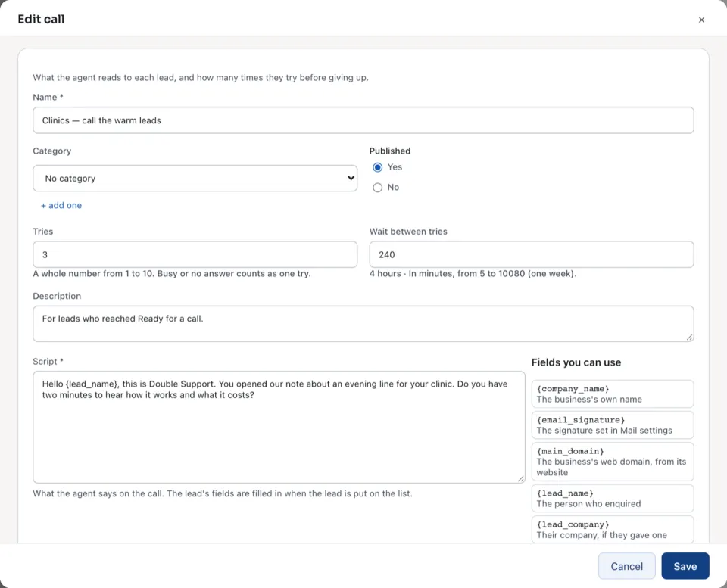The height and width of the screenshot is (588, 727).
Task: Open the Category dropdown
Action: [x=195, y=179]
